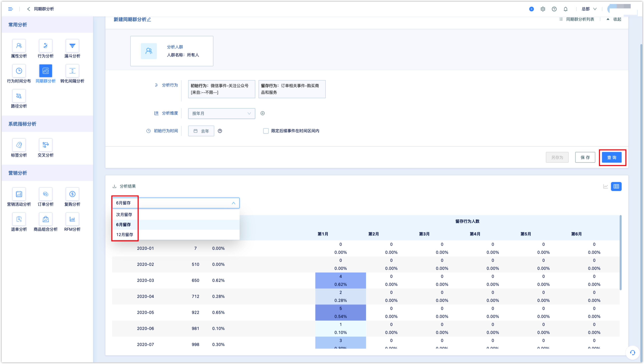Open 交叉分析 in the sidebar
This screenshot has height=364, width=644.
pos(46,148)
